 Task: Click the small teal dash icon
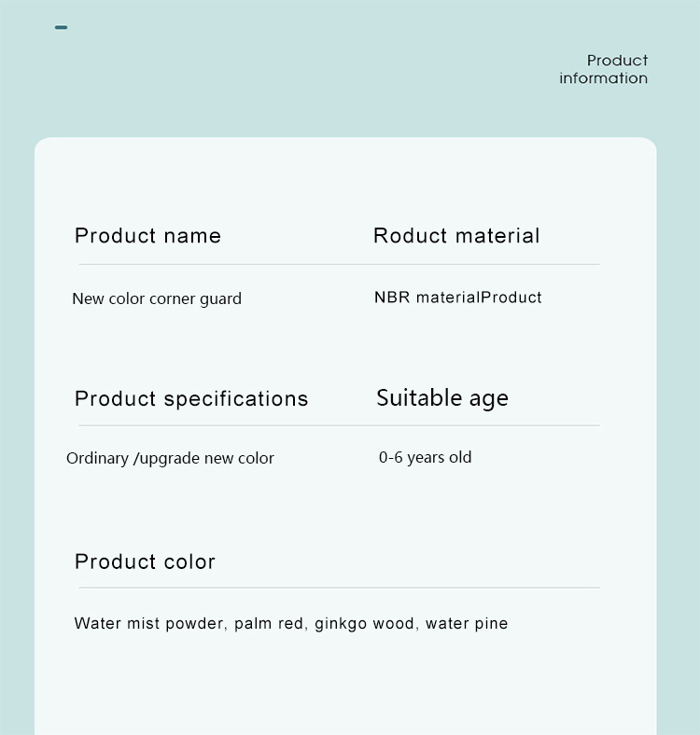click(61, 28)
